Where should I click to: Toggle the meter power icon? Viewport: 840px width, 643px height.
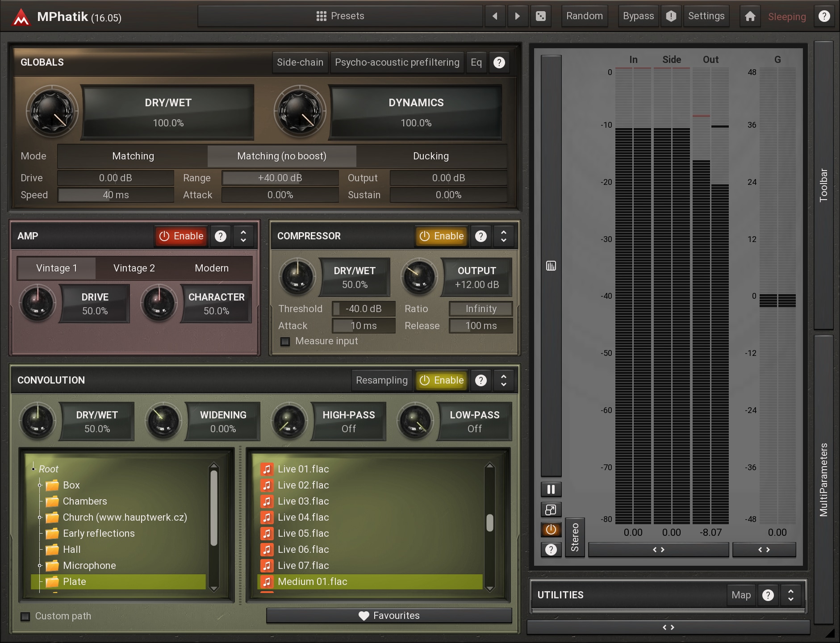coord(551,530)
